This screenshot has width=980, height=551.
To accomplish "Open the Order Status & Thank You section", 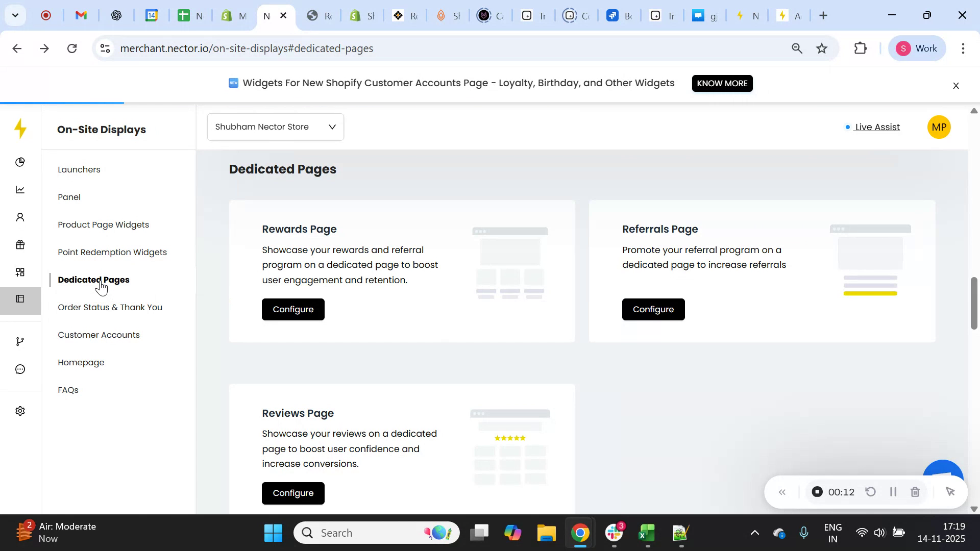I will (x=110, y=307).
